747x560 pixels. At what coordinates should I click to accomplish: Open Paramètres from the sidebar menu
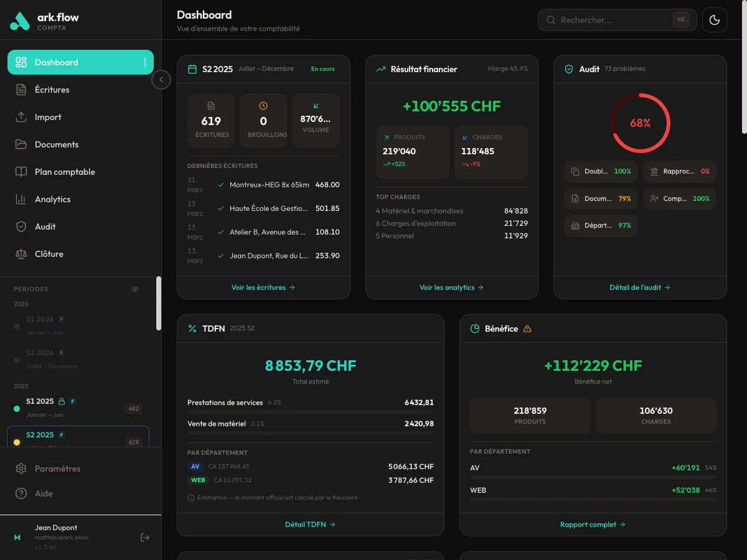point(56,469)
